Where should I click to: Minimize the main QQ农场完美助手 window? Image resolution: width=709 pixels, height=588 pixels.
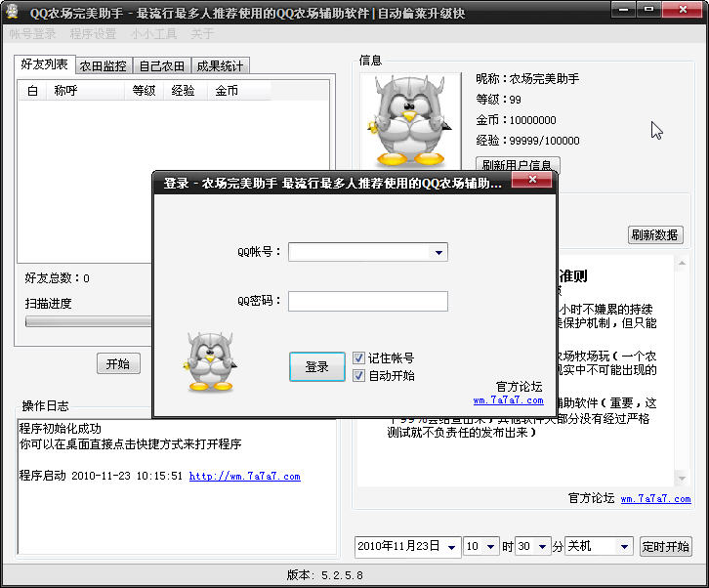(623, 9)
